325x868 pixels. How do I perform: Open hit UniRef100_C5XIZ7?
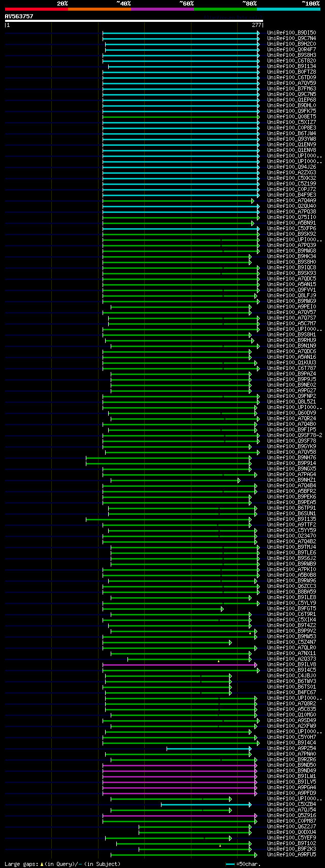pyautogui.click(x=291, y=122)
